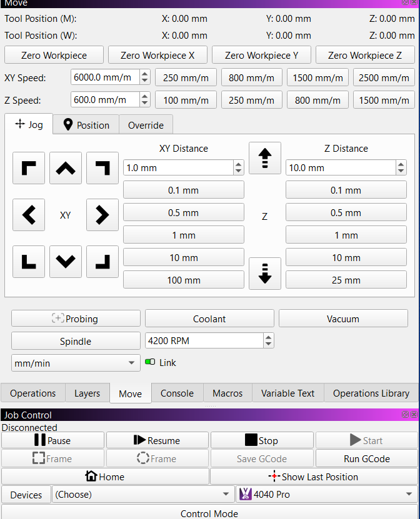Open the mm/min units dropdown
Image resolution: width=420 pixels, height=519 pixels.
click(x=75, y=362)
